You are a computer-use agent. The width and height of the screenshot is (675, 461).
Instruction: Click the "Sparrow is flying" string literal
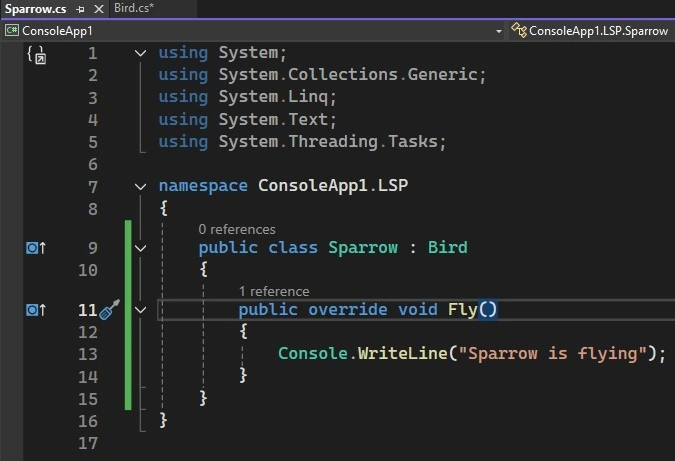(552, 354)
